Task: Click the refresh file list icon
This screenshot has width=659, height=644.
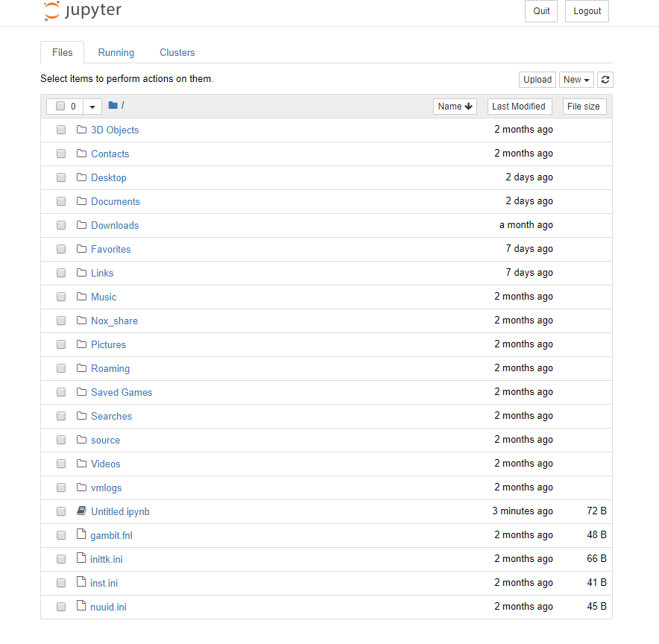Action: [x=605, y=80]
